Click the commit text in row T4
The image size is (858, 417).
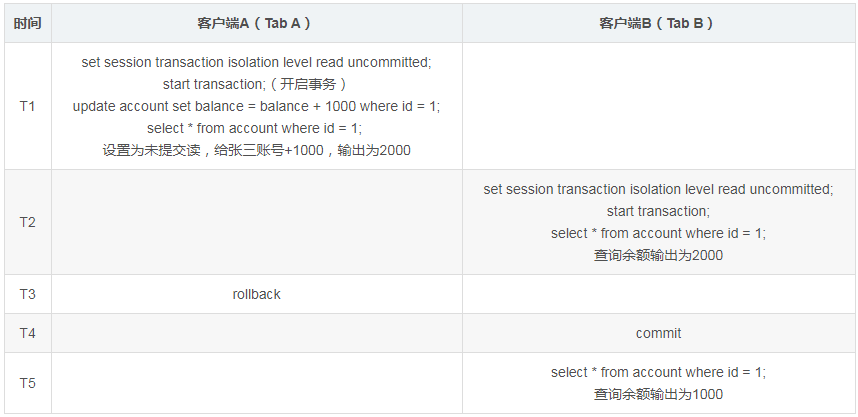click(657, 333)
